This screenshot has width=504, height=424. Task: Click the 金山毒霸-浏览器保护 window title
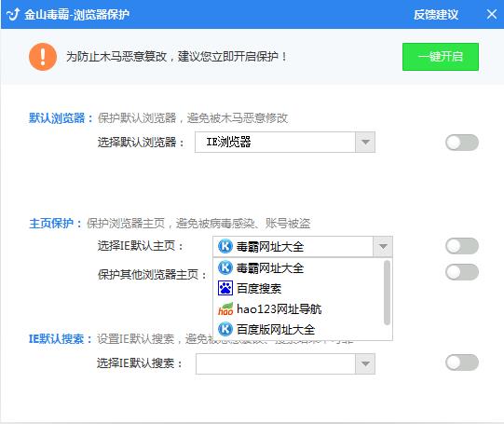pyautogui.click(x=76, y=15)
